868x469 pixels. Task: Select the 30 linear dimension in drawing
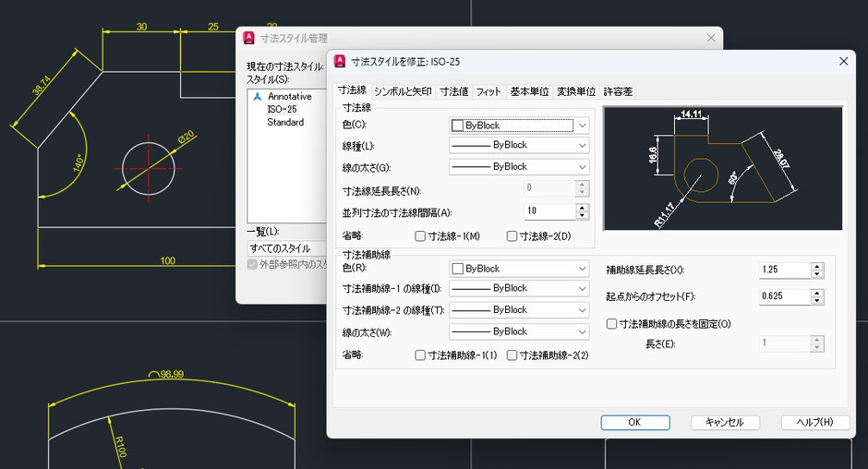click(x=141, y=27)
